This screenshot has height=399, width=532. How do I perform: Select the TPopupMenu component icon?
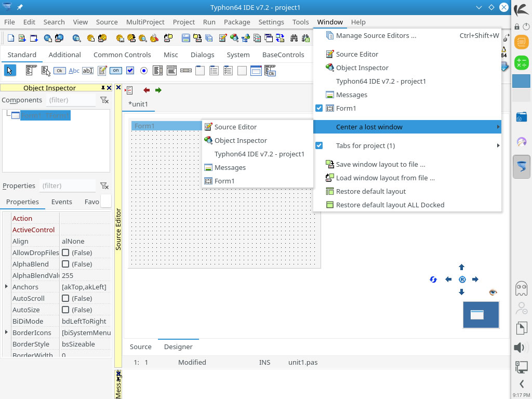click(x=46, y=71)
